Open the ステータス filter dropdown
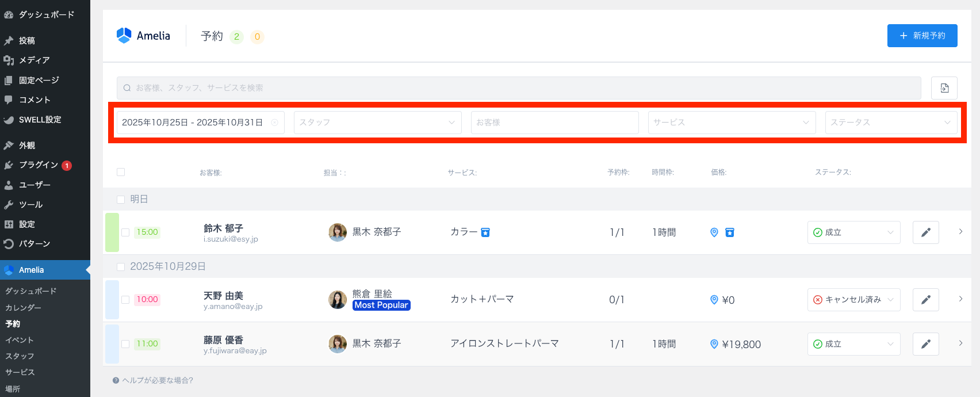Image resolution: width=980 pixels, height=397 pixels. tap(890, 123)
